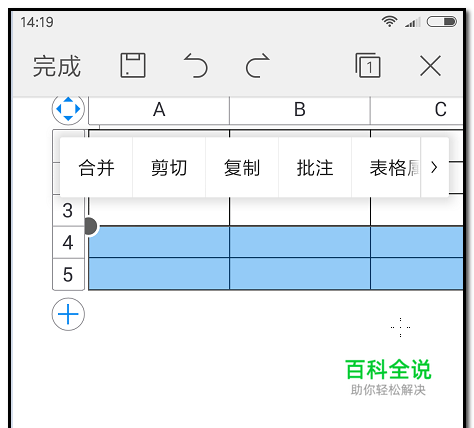Tap the selection handle at row 4
Image resolution: width=474 pixels, height=428 pixels.
coord(90,226)
